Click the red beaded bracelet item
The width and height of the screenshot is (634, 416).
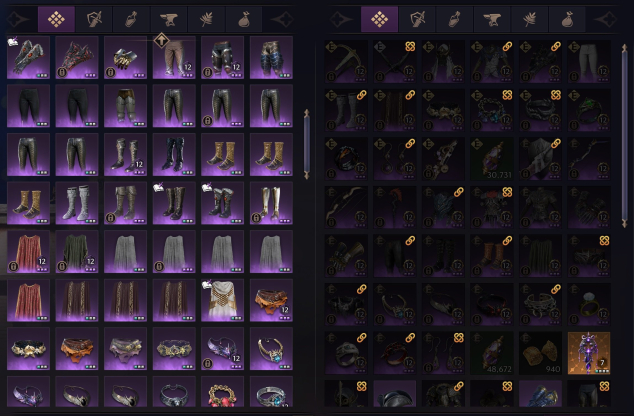coord(222,392)
